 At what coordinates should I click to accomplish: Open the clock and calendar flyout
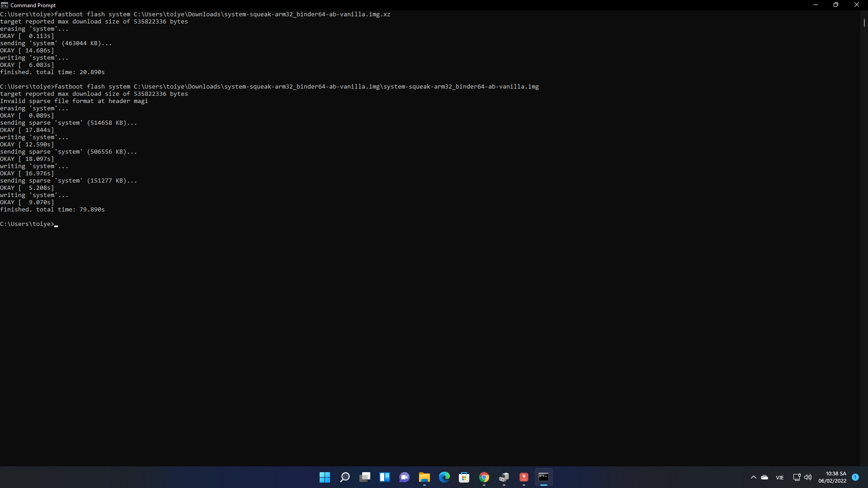pos(832,477)
